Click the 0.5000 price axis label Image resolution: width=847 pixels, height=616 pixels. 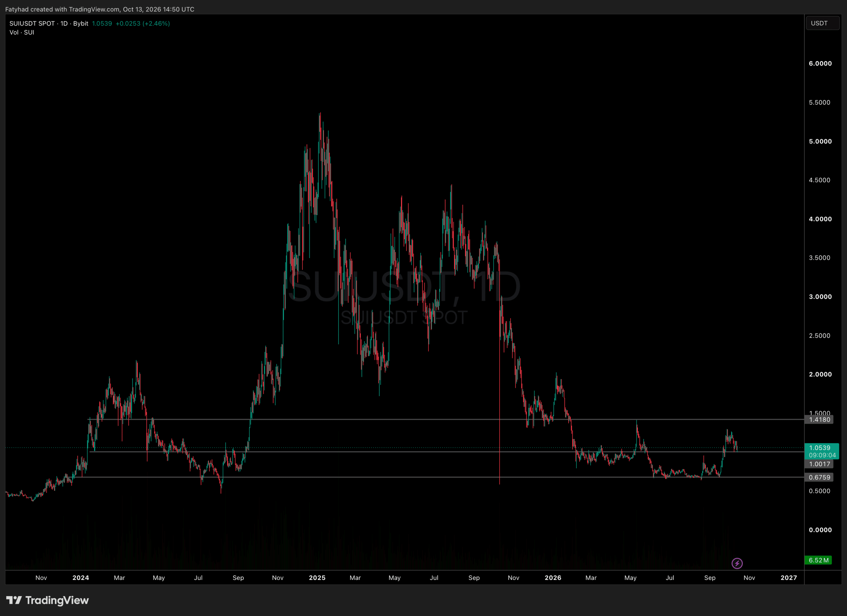[x=819, y=491]
